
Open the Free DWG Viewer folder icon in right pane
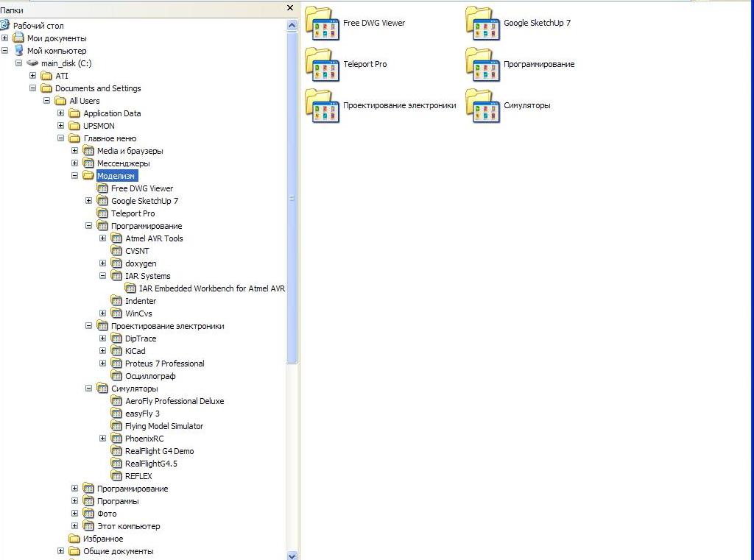tap(323, 23)
